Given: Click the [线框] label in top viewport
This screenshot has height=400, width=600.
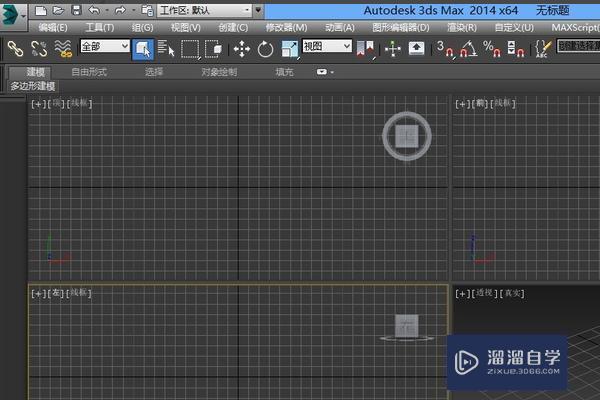Looking at the screenshot, I should [x=79, y=103].
